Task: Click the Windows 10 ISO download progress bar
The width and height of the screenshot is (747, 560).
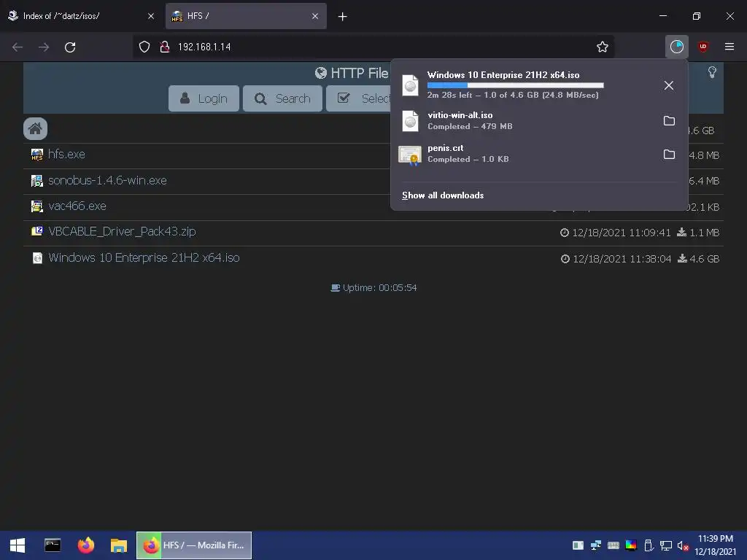Action: coord(516,85)
